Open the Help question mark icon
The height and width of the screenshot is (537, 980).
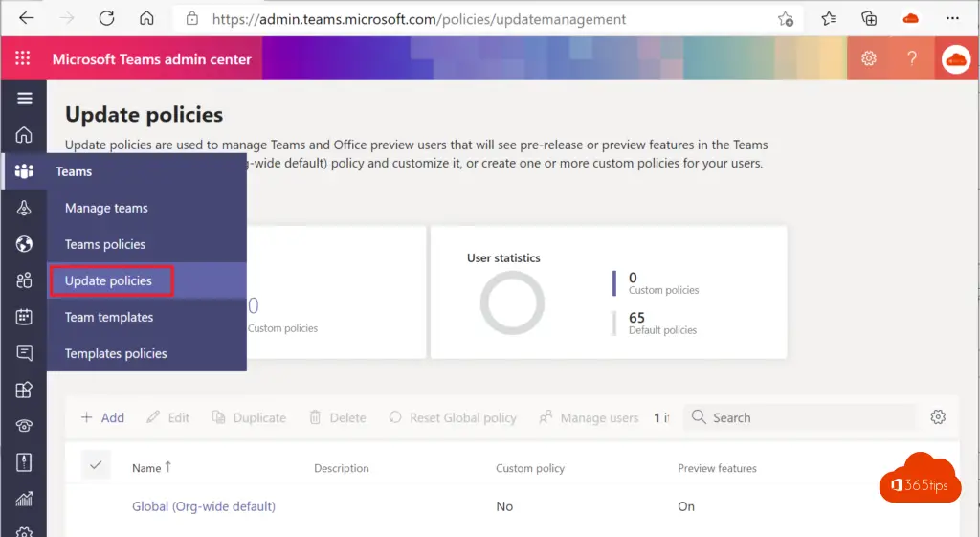(x=912, y=59)
